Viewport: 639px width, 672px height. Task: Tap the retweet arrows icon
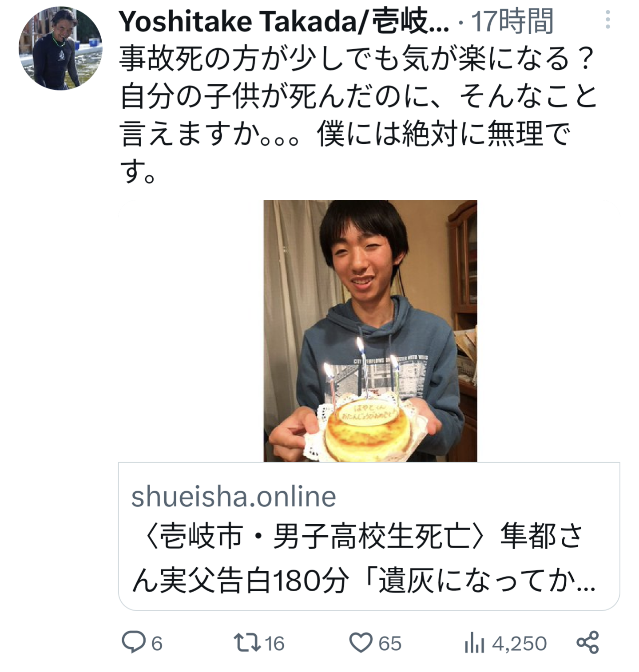coord(247,643)
